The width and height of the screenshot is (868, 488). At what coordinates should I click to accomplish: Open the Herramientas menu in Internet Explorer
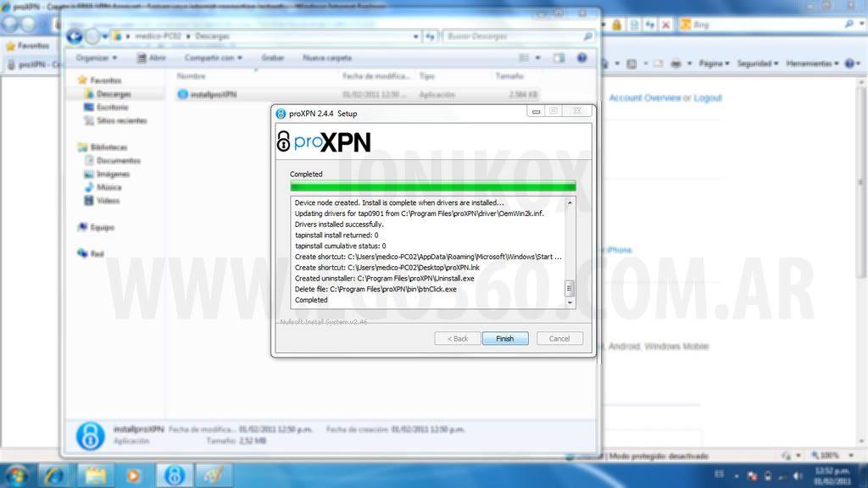[x=812, y=64]
